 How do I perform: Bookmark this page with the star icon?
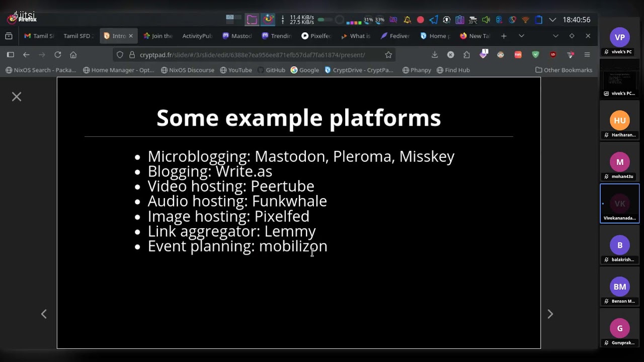[x=388, y=55]
